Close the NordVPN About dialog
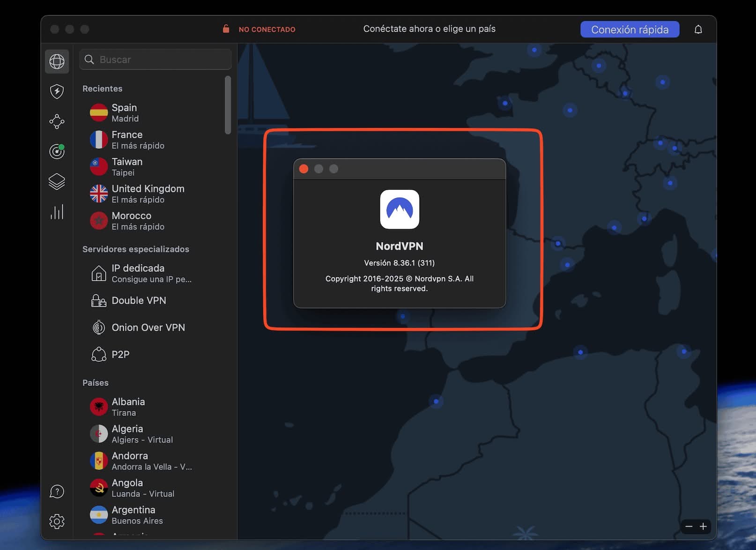This screenshot has height=550, width=756. [x=304, y=169]
